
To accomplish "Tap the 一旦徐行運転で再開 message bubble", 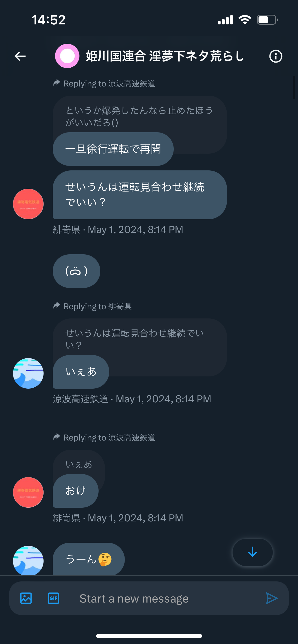I will (113, 149).
